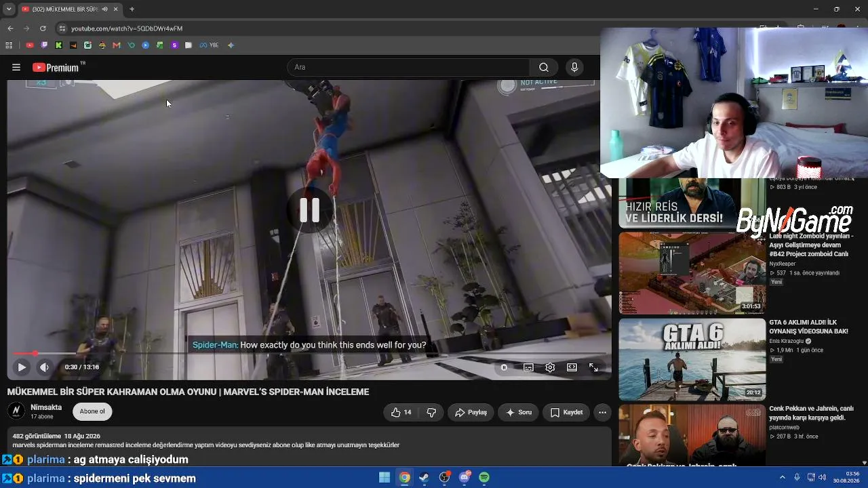Image resolution: width=868 pixels, height=488 pixels.
Task: Open the Cenk Pekkan and Jahrein thumbnail
Action: pyautogui.click(x=692, y=436)
